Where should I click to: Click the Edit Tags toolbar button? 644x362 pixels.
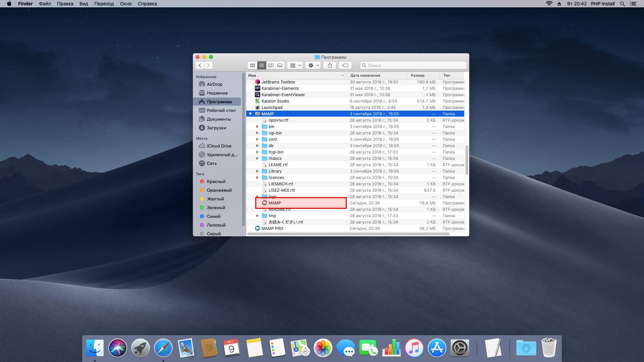(345, 65)
